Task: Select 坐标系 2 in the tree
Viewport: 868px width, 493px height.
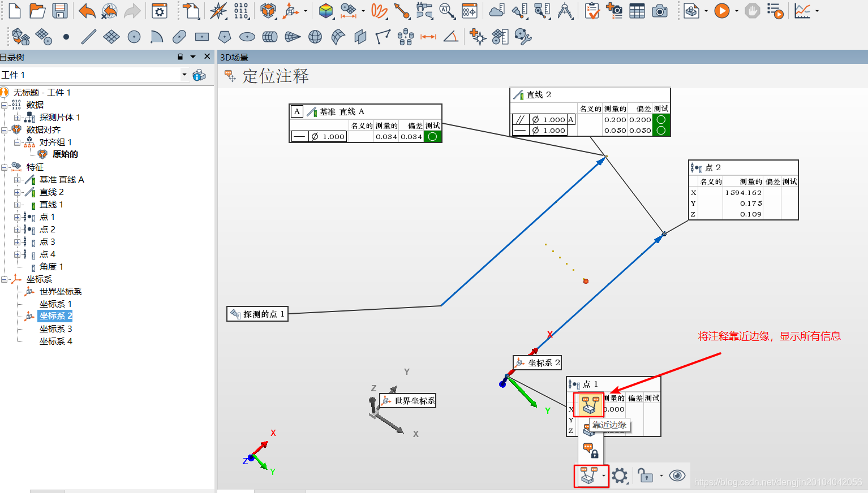Action: click(x=55, y=316)
